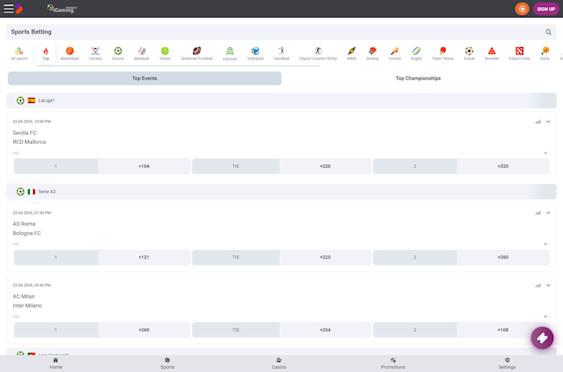Viewport: 563px width, 372px height.
Task: Select the Volleyball category
Action: point(255,54)
